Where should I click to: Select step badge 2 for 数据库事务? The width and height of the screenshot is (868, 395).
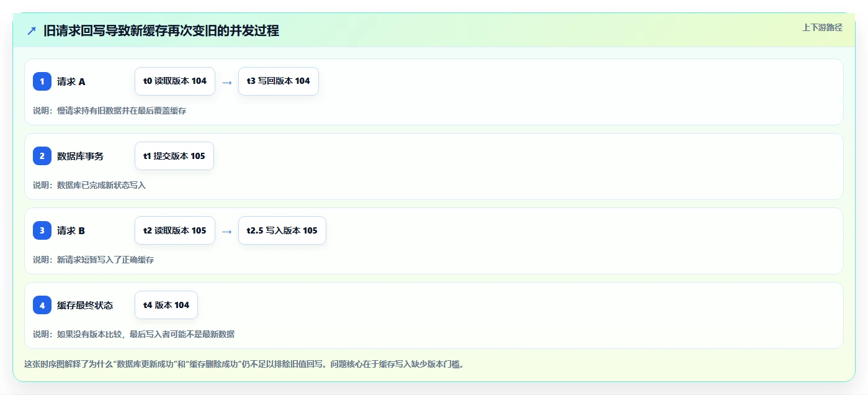click(x=42, y=156)
